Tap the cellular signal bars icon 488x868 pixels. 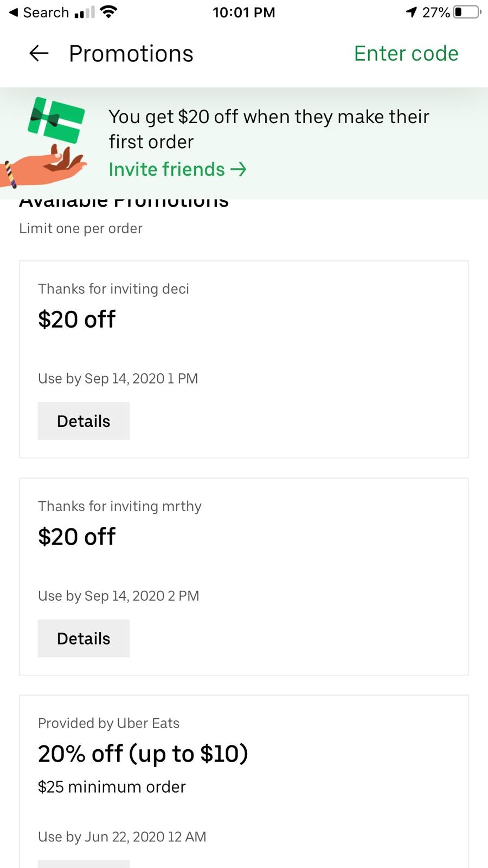[85, 12]
